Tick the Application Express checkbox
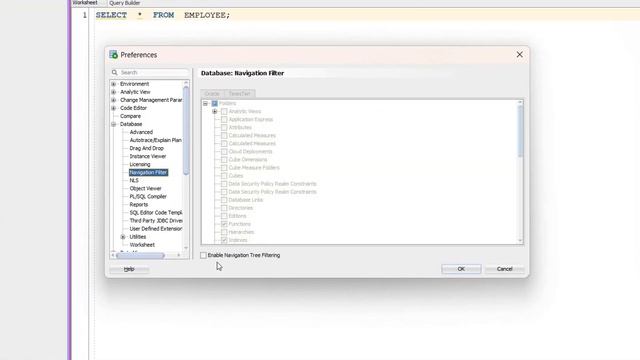Viewport: 640px width, 360px height. 224,120
